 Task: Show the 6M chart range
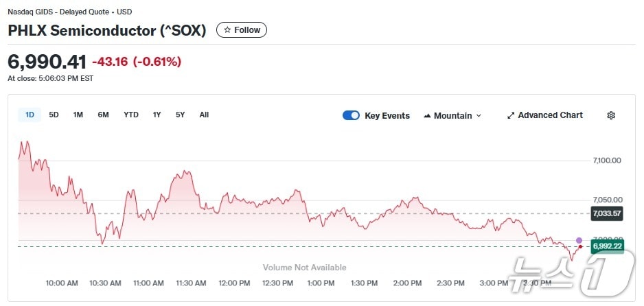(x=103, y=115)
